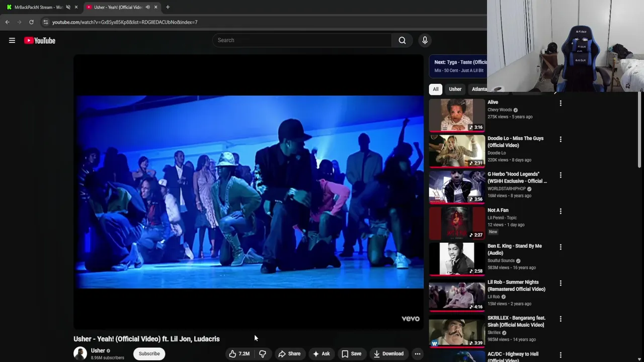644x362 pixels.
Task: Play the G Herbo Hood Legends thumbnail
Action: click(457, 187)
